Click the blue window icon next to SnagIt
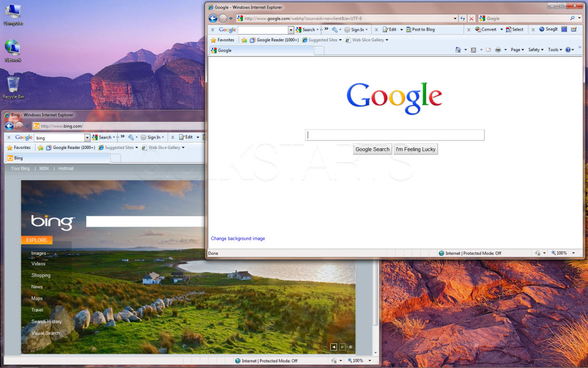This screenshot has height=368, width=588. click(564, 29)
